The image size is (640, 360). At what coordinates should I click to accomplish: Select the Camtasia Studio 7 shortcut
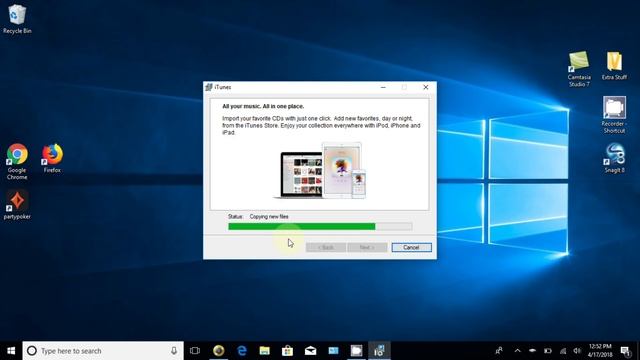tap(579, 69)
